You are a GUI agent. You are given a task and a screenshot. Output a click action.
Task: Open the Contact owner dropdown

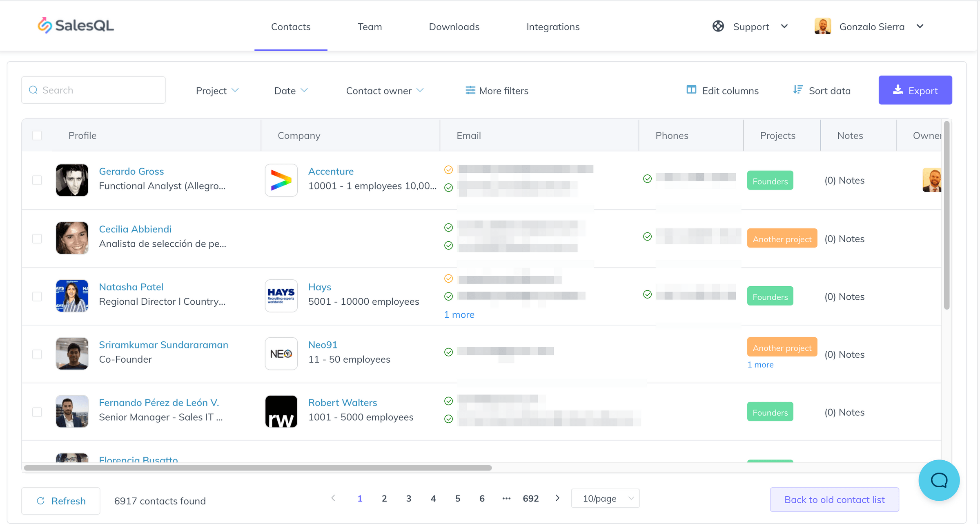click(385, 91)
